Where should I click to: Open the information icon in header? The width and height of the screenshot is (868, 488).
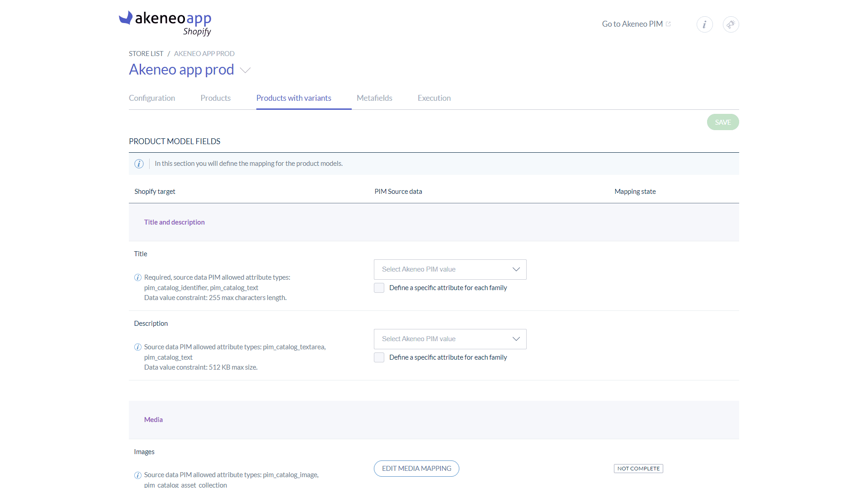pos(704,24)
